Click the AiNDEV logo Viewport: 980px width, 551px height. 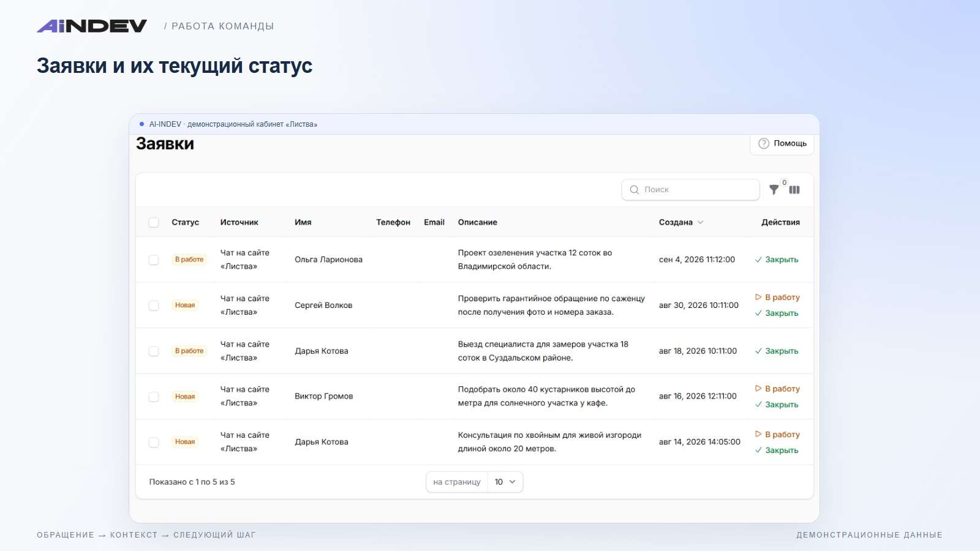pos(92,26)
